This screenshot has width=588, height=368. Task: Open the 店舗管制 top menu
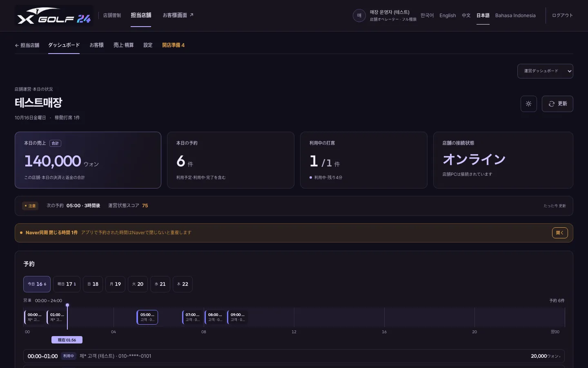pos(112,16)
